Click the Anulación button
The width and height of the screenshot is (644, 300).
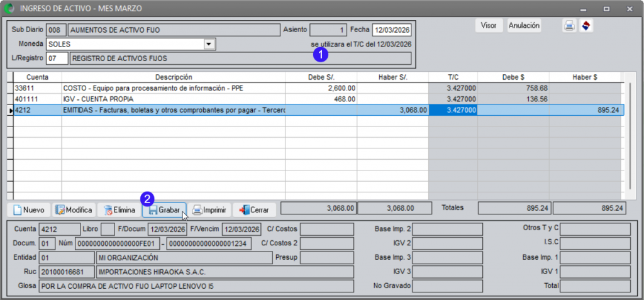point(524,26)
